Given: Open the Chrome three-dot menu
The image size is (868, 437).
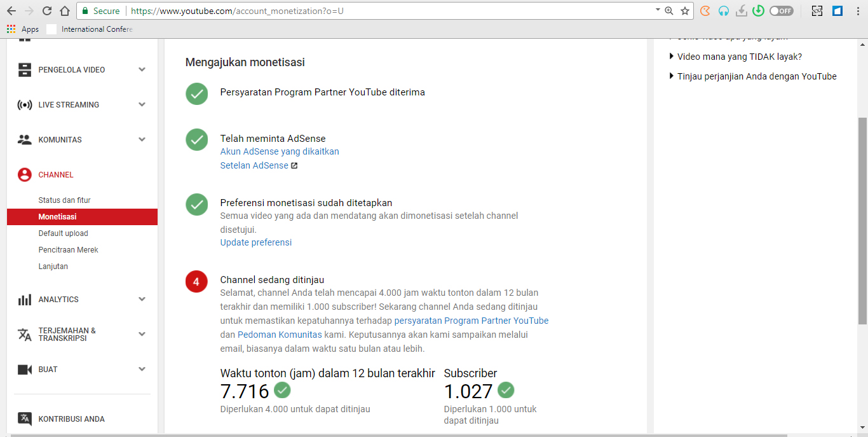Looking at the screenshot, I should 858,11.
